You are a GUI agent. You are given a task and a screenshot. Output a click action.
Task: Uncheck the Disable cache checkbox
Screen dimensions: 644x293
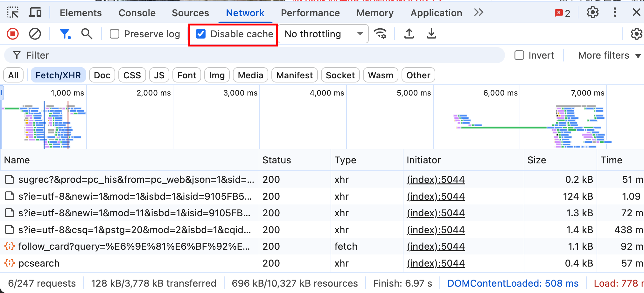(x=201, y=34)
